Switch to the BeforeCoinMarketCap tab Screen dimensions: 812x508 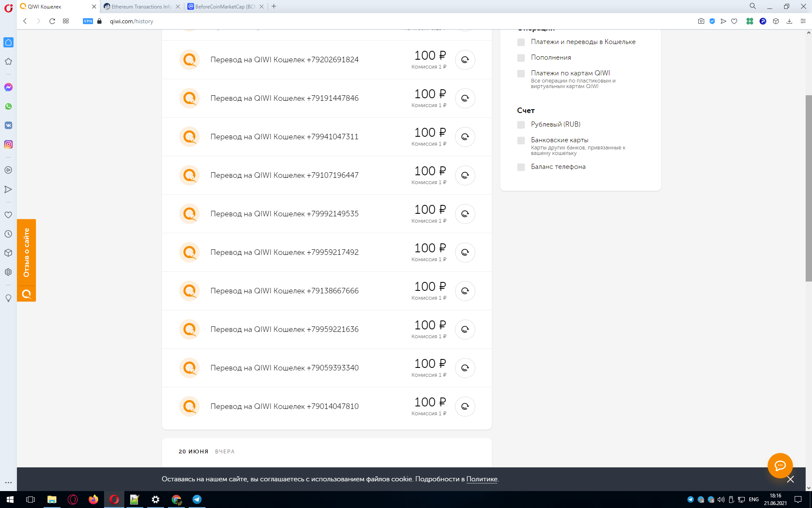[x=225, y=6]
